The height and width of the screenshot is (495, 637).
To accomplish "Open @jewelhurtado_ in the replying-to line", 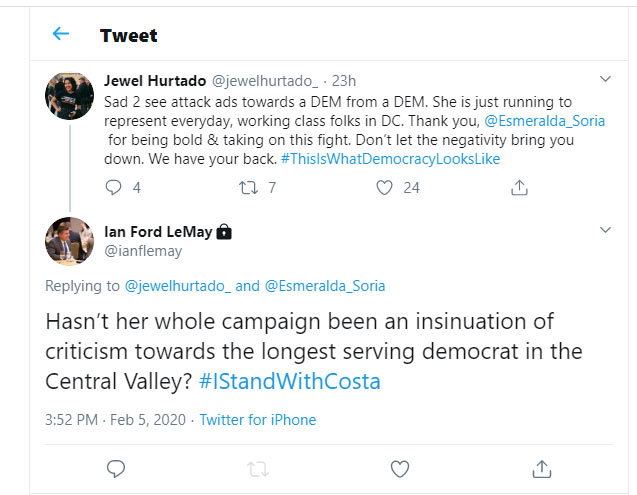I will [178, 286].
